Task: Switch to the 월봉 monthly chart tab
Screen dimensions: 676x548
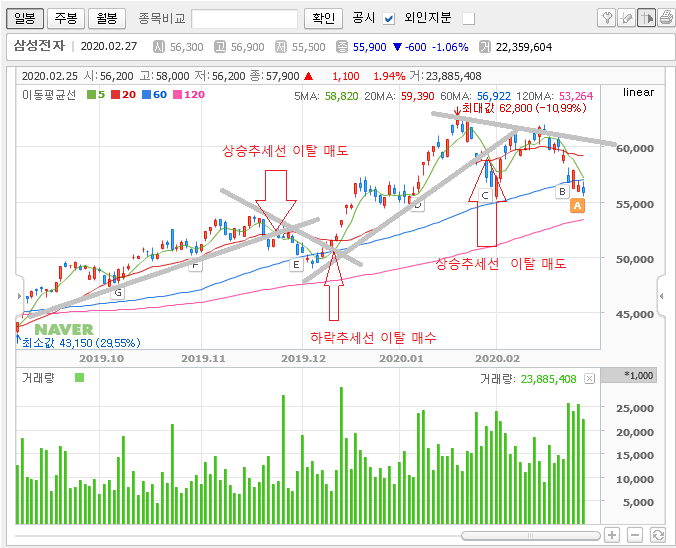Action: (107, 19)
